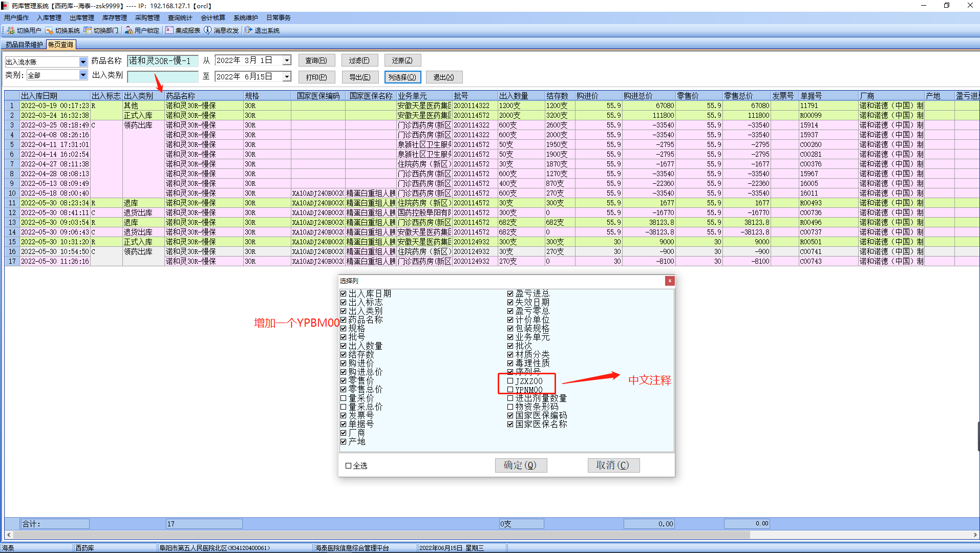Click the 单据号 cell R00099
This screenshot has height=553, width=980.
[828, 116]
